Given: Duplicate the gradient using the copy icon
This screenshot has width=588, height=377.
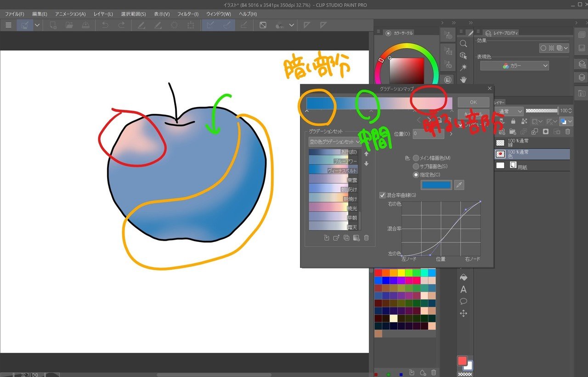Looking at the screenshot, I should (346, 237).
